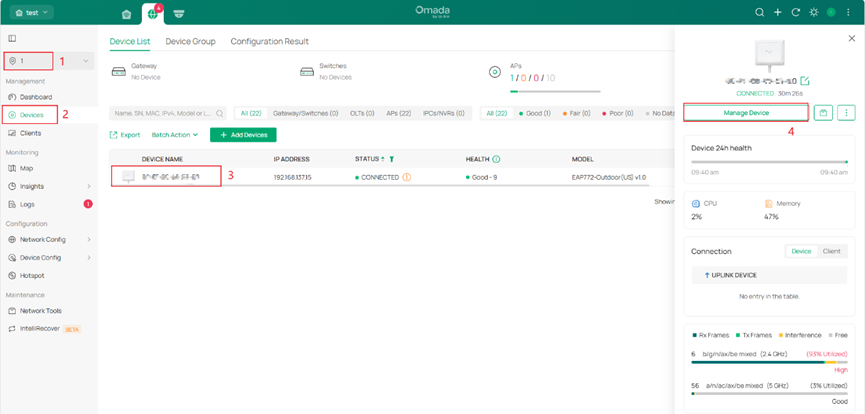Click the plus add icon in top bar

pos(778,13)
